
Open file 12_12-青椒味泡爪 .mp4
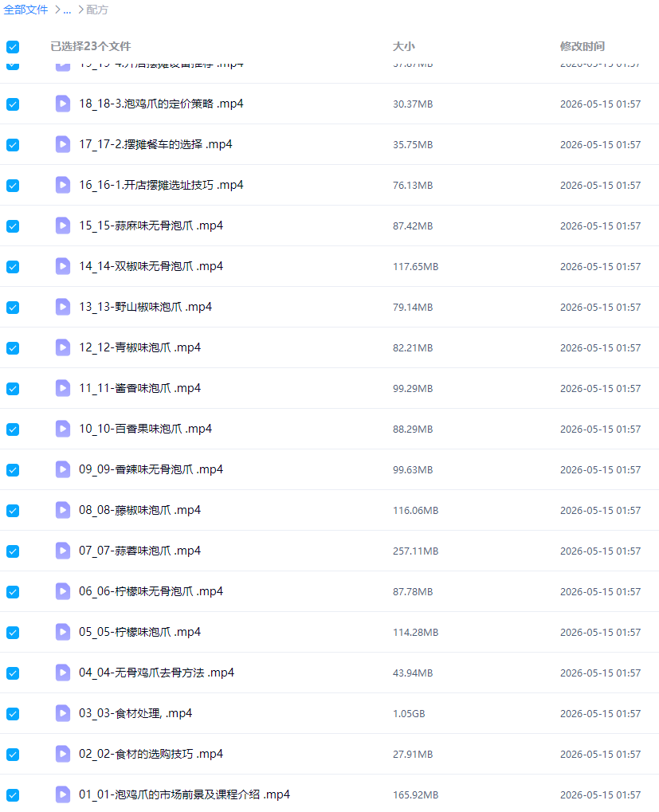coord(139,347)
